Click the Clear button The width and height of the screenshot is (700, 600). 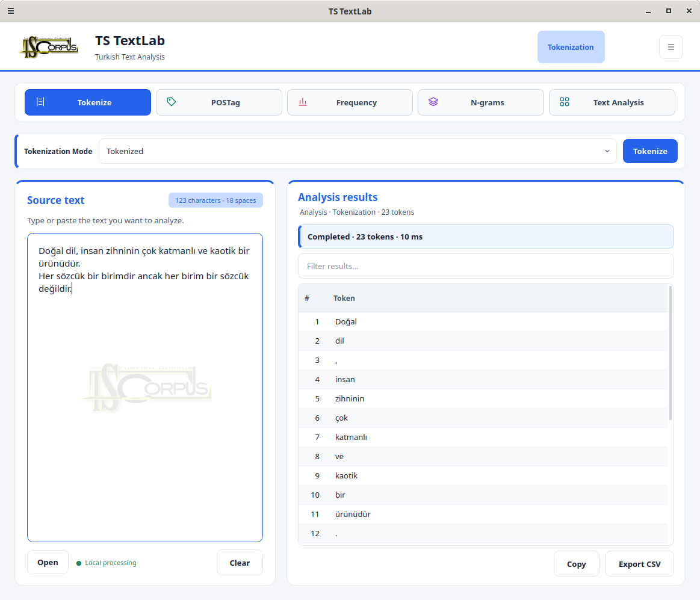click(x=240, y=563)
